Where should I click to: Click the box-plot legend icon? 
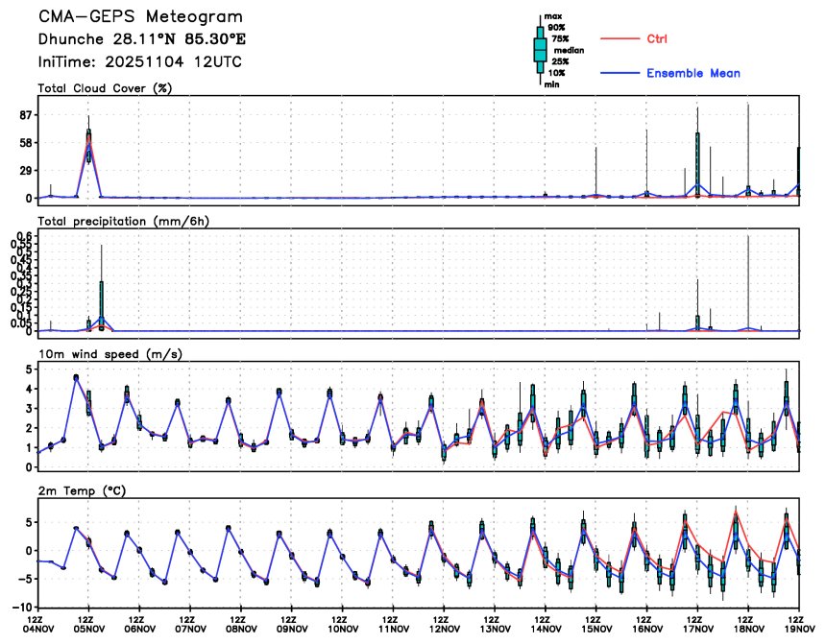(540, 48)
